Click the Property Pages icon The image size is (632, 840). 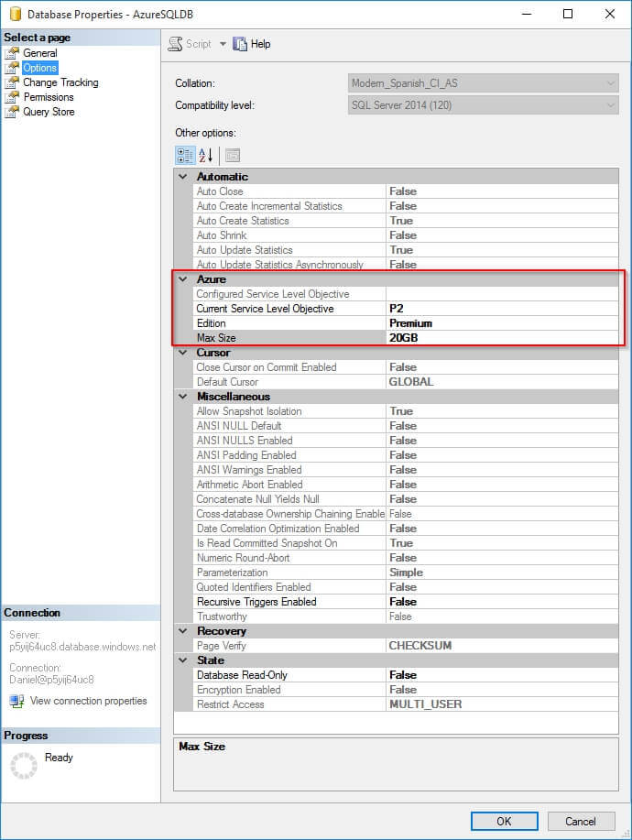[x=233, y=156]
